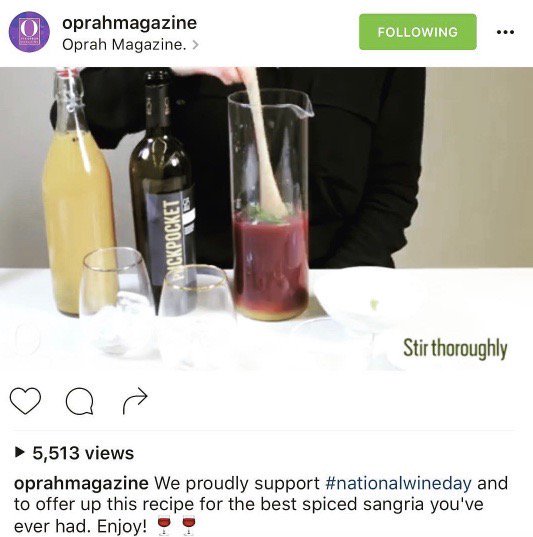This screenshot has width=533, height=537.
Task: Share the post using the arrow icon
Action: point(135,401)
